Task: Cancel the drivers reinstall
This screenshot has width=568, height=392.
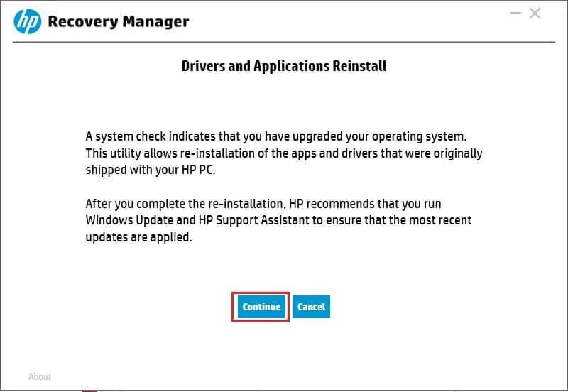Action: pyautogui.click(x=311, y=307)
